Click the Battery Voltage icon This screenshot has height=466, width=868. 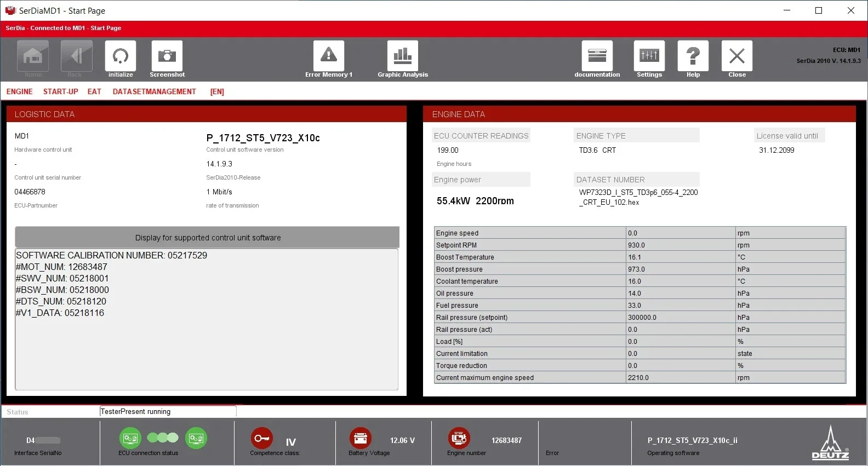coord(360,438)
